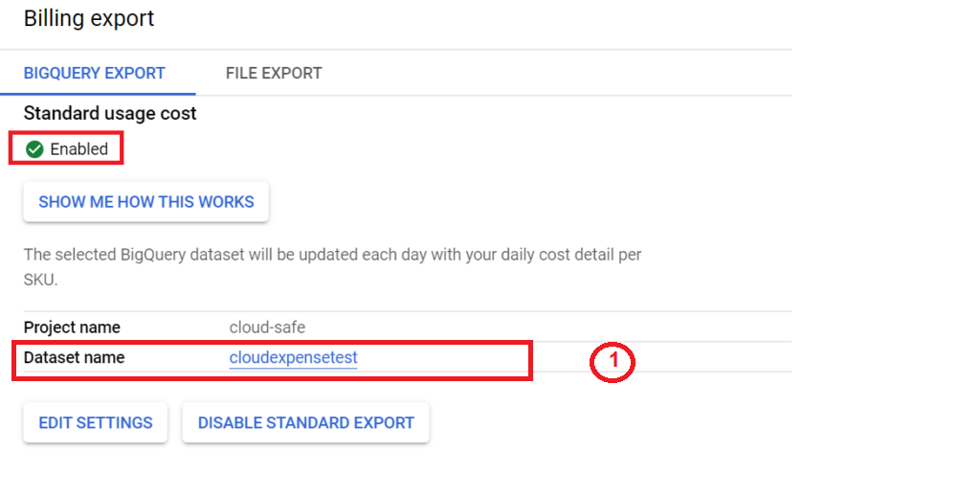Image resolution: width=980 pixels, height=497 pixels.
Task: Click blue active-tab underline below BigQuery Export
Action: click(99, 94)
